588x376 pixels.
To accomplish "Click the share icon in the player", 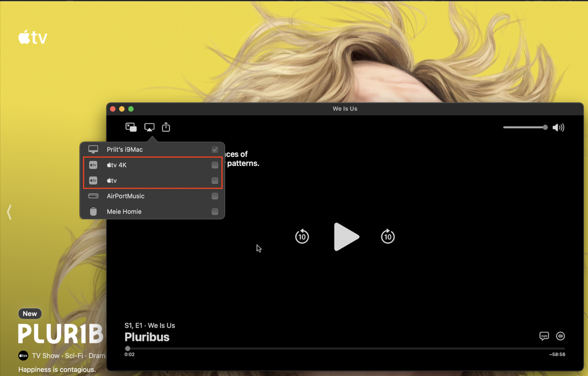I will point(166,127).
